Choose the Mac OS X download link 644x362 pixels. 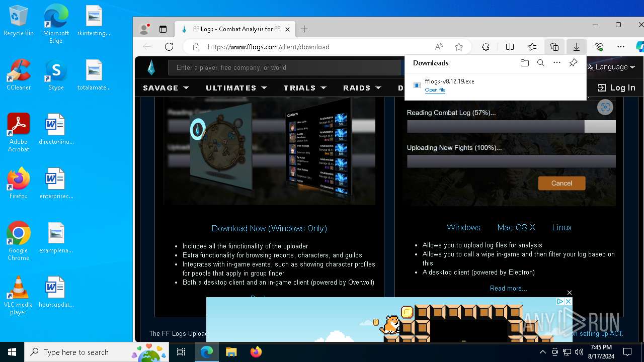pyautogui.click(x=516, y=227)
